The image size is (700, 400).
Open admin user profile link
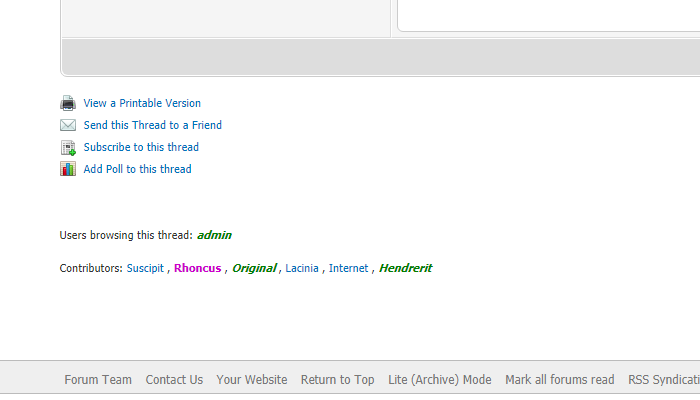[214, 235]
